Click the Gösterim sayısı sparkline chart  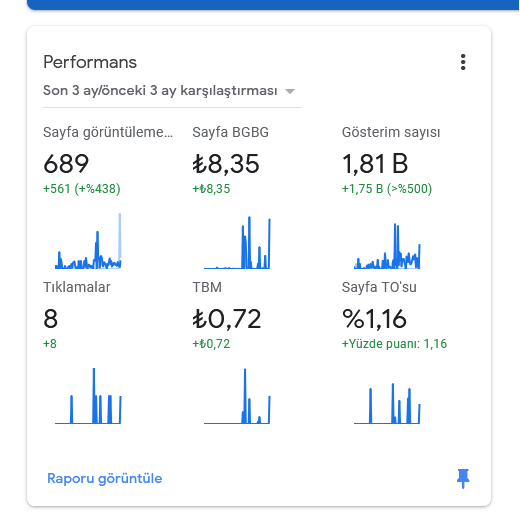click(x=387, y=246)
